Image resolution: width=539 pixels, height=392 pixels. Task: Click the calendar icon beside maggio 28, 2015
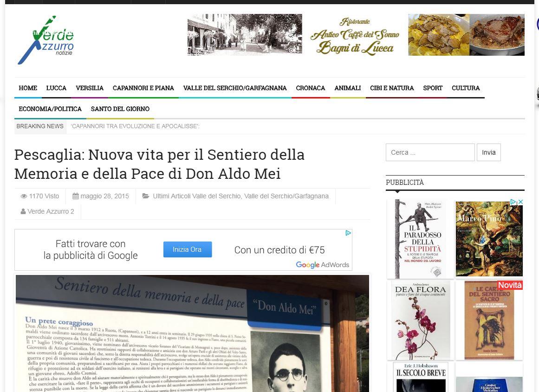coord(76,196)
